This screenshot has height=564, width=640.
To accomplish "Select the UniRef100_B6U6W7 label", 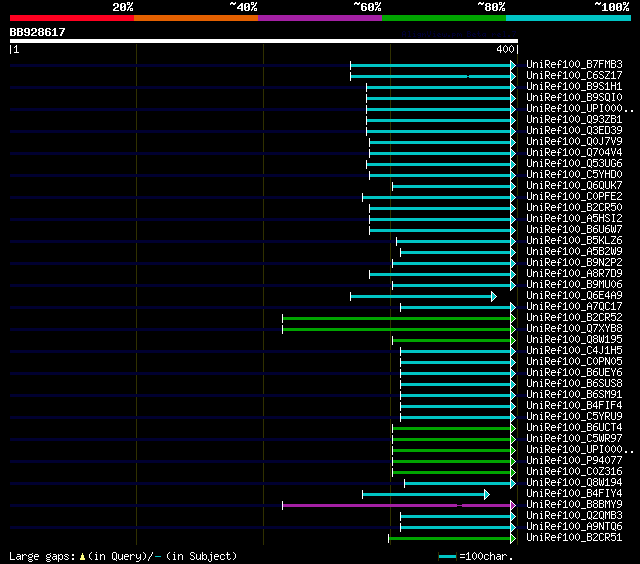I will point(574,230).
